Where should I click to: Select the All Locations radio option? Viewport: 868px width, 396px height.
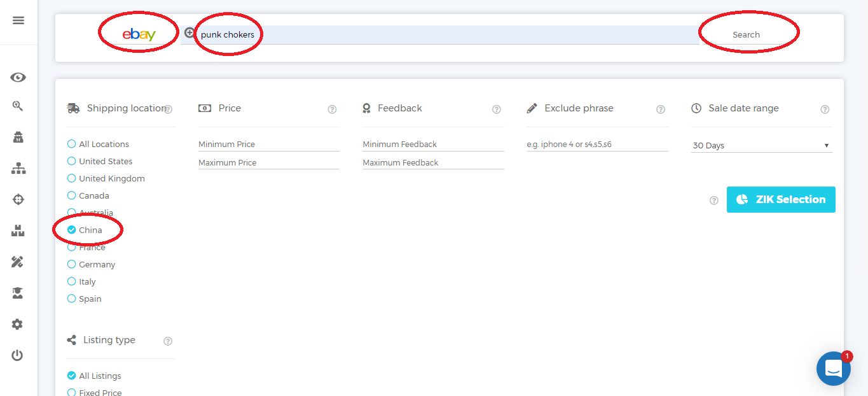[x=72, y=145]
